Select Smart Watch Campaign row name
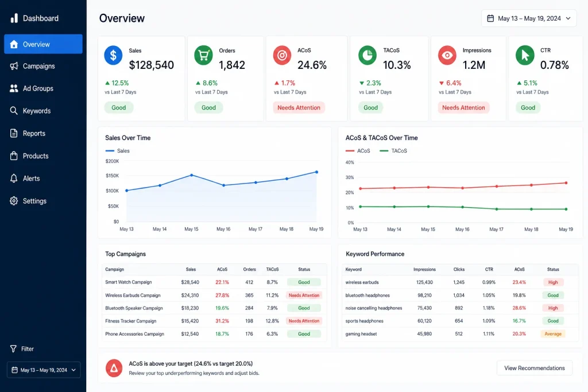588x392 pixels. [x=128, y=282]
